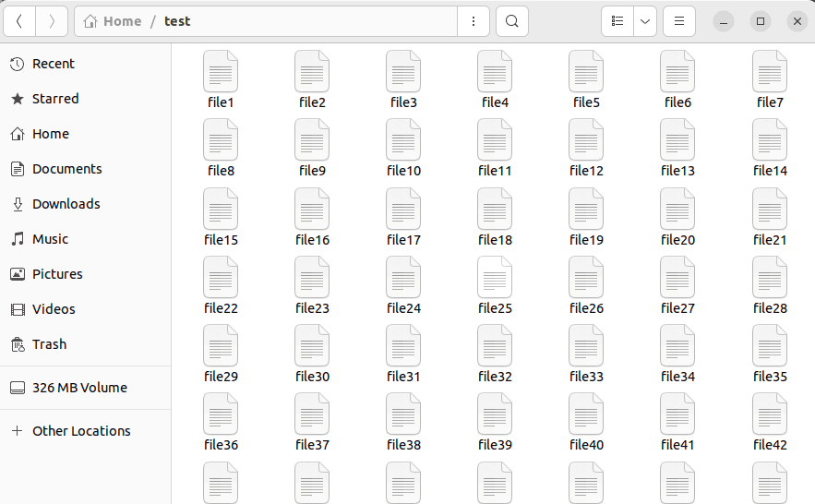Viewport: 815px width, 504px height.
Task: Select file8 icon
Action: pyautogui.click(x=221, y=139)
